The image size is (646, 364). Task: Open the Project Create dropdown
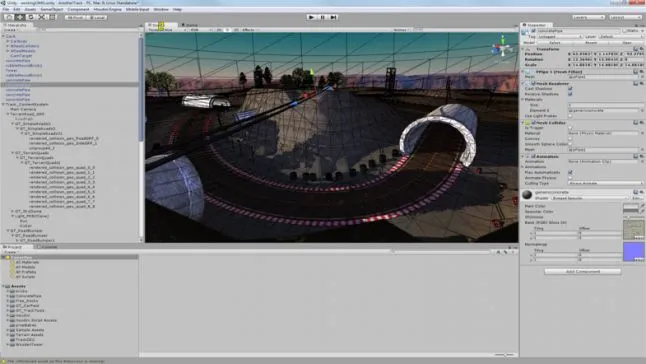coord(10,252)
